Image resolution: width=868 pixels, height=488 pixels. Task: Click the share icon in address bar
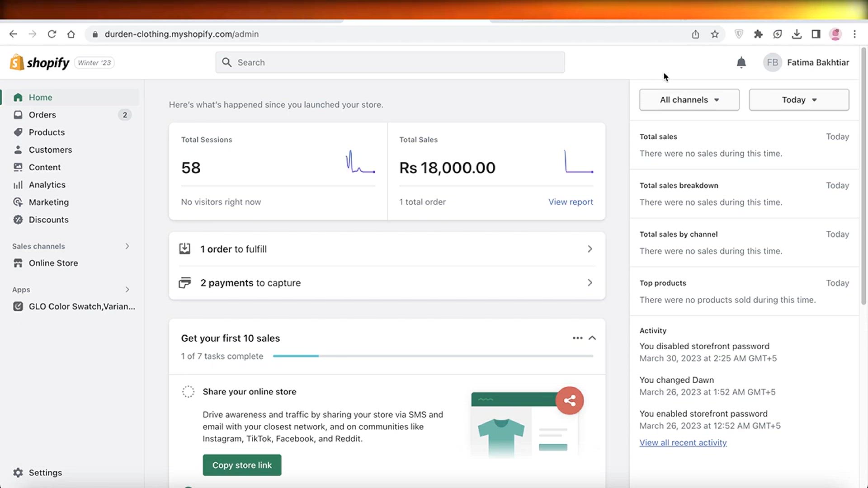pyautogui.click(x=695, y=34)
